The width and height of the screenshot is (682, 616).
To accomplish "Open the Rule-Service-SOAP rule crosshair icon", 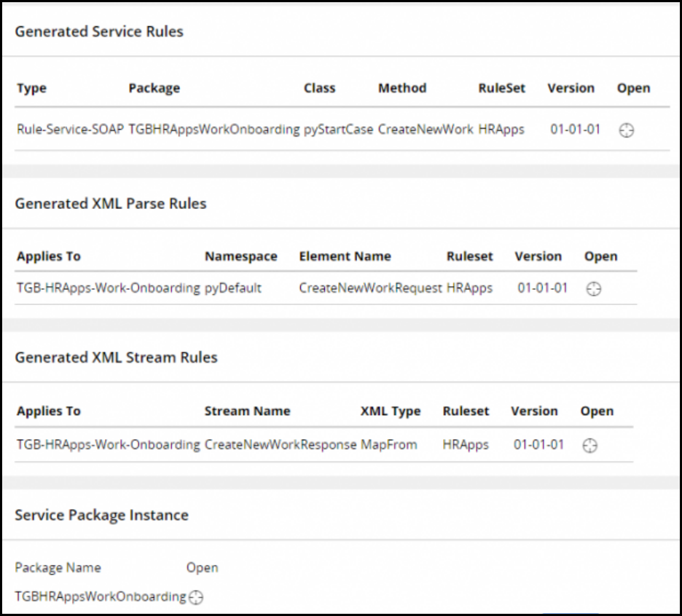I will (626, 131).
